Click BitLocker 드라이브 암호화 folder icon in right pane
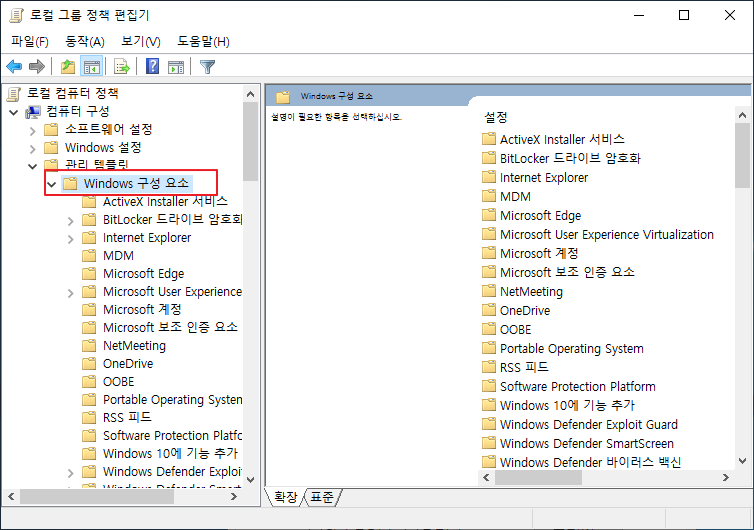The height and width of the screenshot is (530, 754). (489, 158)
